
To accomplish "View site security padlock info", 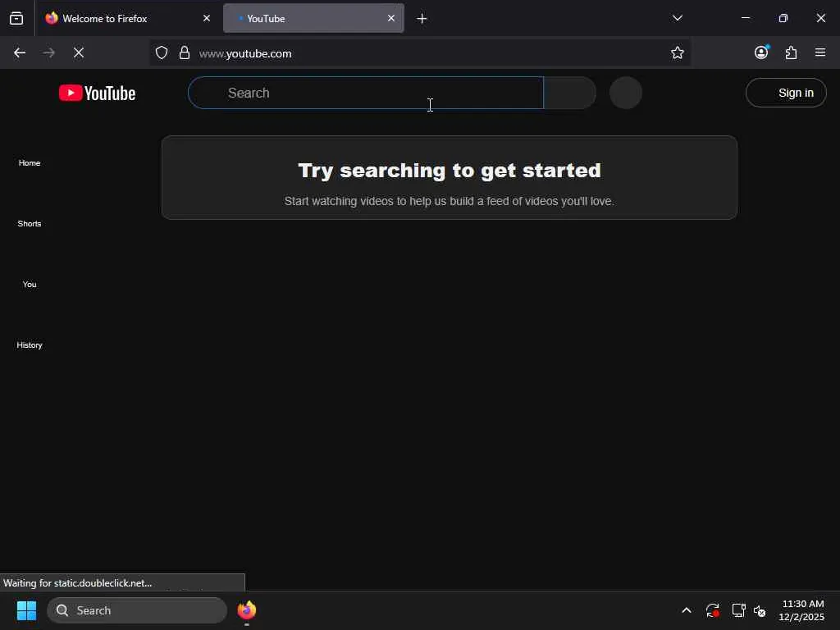I will coord(185,52).
